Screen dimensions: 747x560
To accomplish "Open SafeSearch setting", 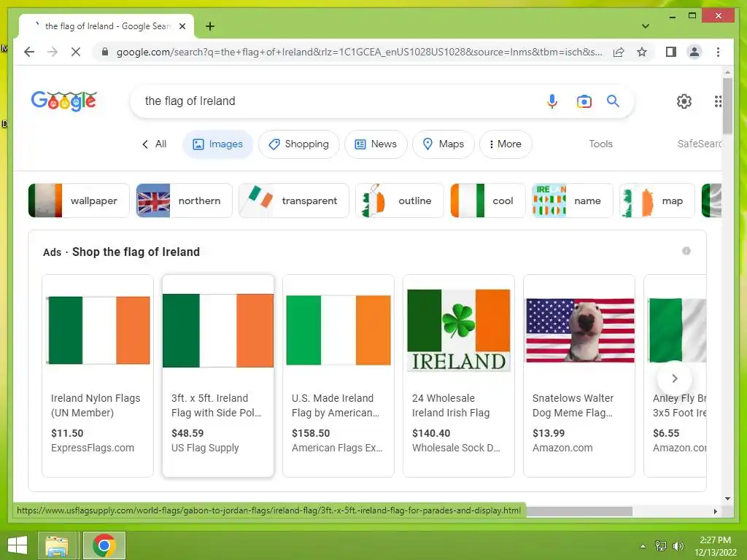I will pos(699,144).
